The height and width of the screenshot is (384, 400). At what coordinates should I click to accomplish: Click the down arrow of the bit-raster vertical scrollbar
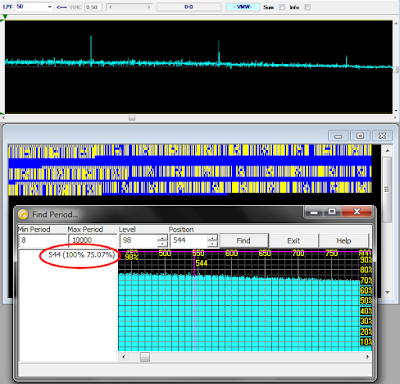coord(387,292)
